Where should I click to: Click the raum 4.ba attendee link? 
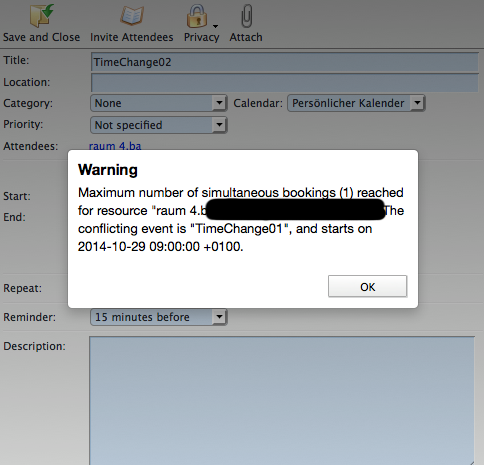pyautogui.click(x=115, y=146)
